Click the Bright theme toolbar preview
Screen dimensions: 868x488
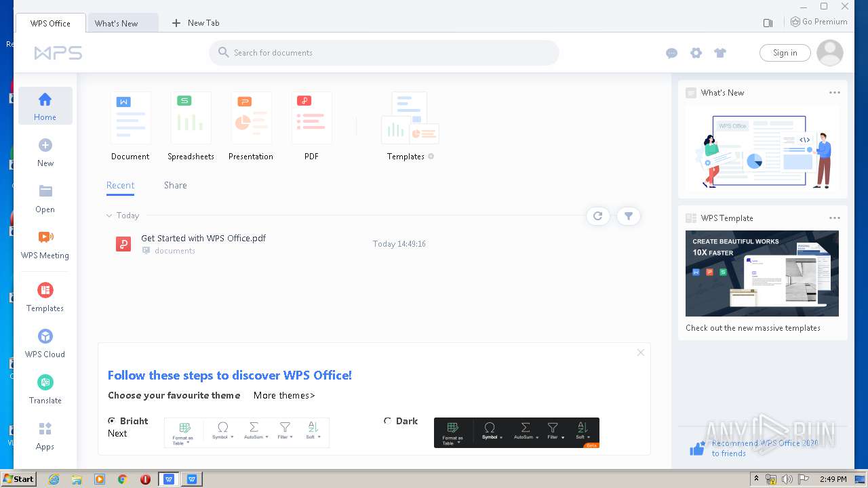tap(247, 433)
